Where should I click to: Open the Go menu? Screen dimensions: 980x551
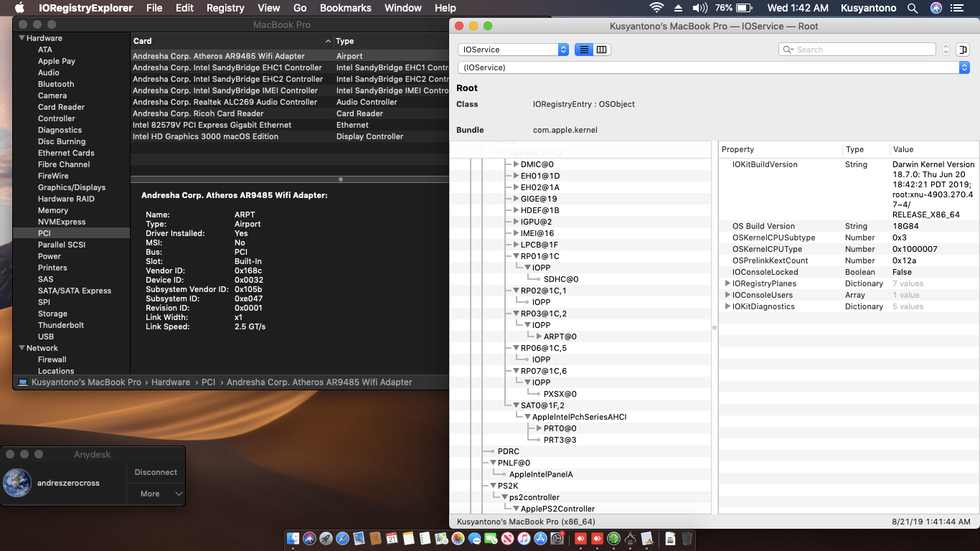300,8
